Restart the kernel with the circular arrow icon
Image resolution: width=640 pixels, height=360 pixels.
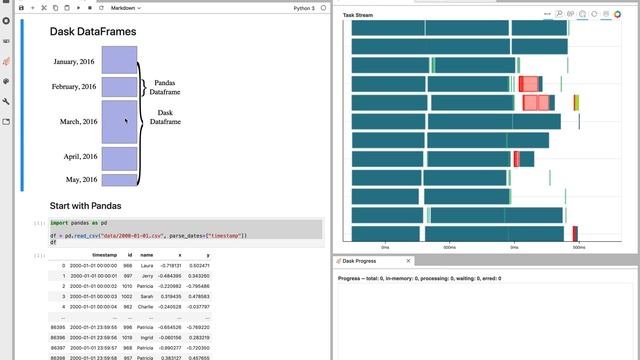click(x=101, y=8)
